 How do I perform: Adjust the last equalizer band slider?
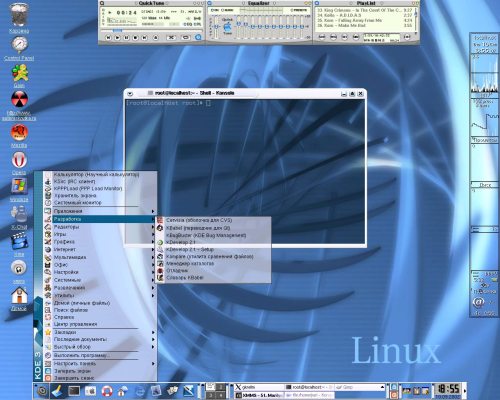302,27
